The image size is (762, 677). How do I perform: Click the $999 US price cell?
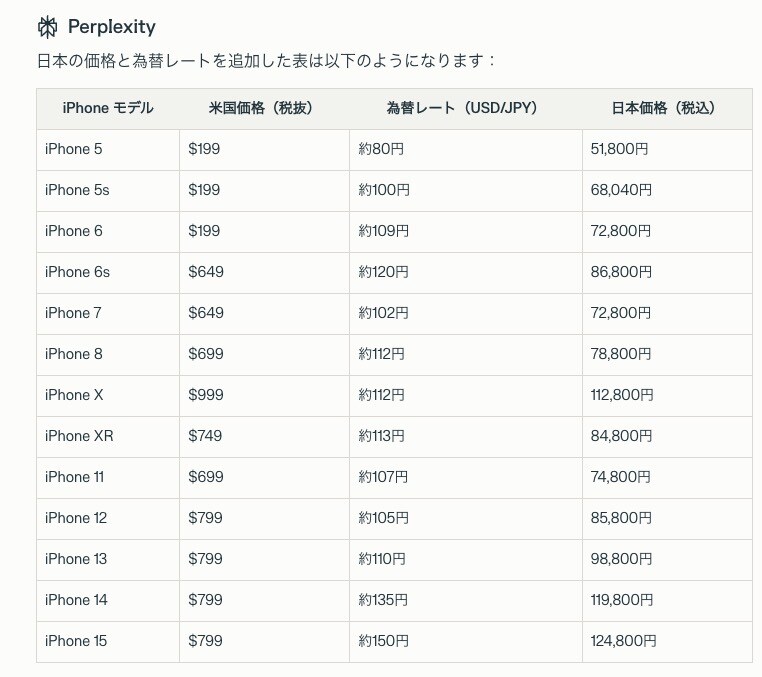pos(205,395)
